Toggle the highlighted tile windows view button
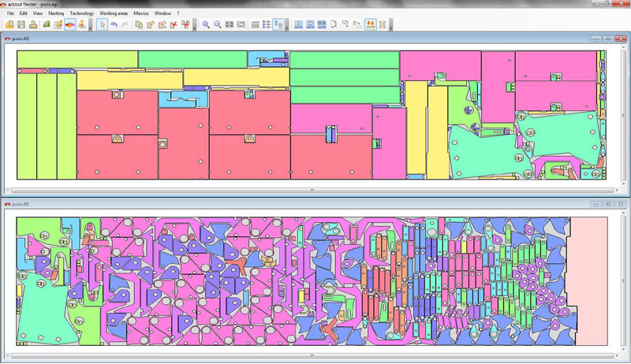631x364 pixels. tap(278, 24)
